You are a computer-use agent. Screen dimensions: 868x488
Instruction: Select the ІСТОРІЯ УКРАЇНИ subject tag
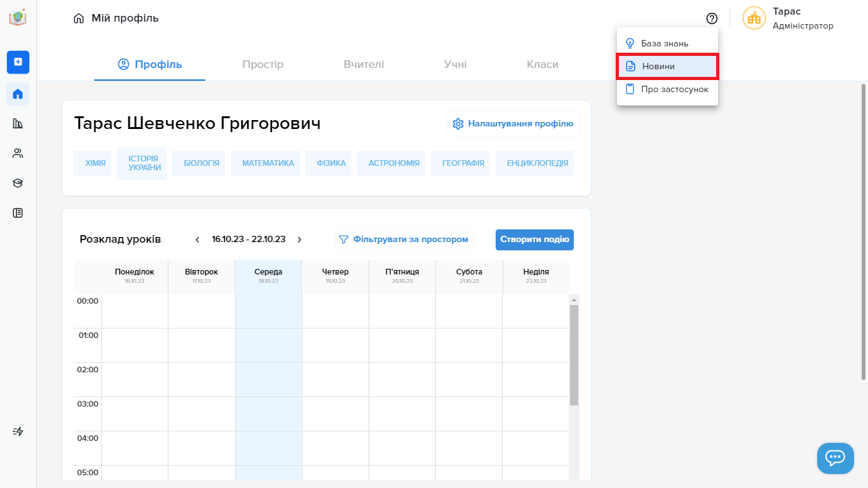point(142,163)
